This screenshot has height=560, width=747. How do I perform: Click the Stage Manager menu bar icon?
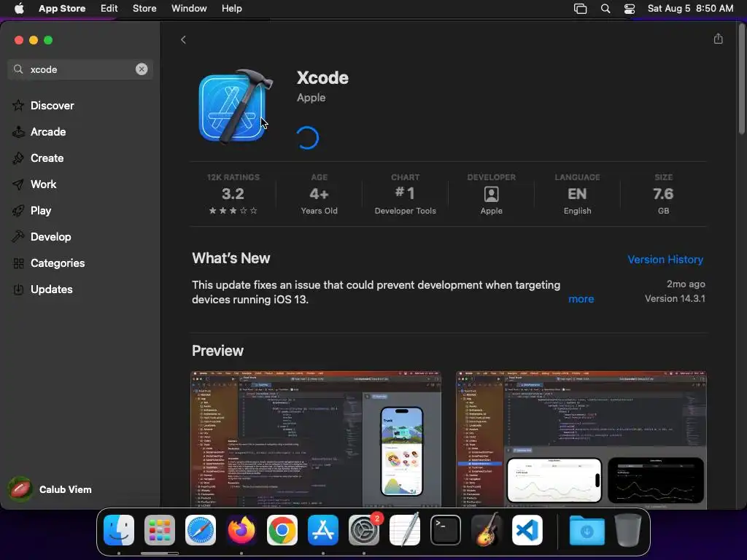(580, 9)
